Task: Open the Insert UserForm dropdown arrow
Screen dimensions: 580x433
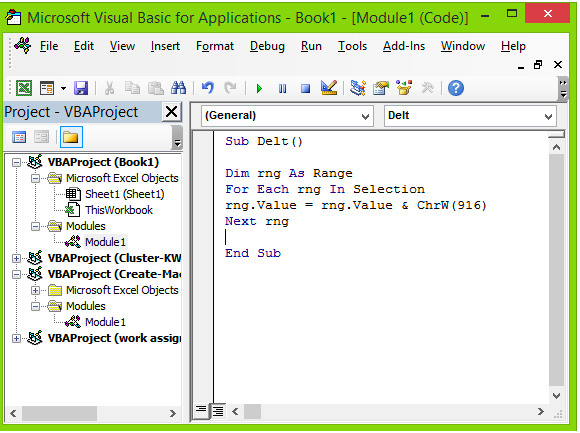Action: point(63,88)
